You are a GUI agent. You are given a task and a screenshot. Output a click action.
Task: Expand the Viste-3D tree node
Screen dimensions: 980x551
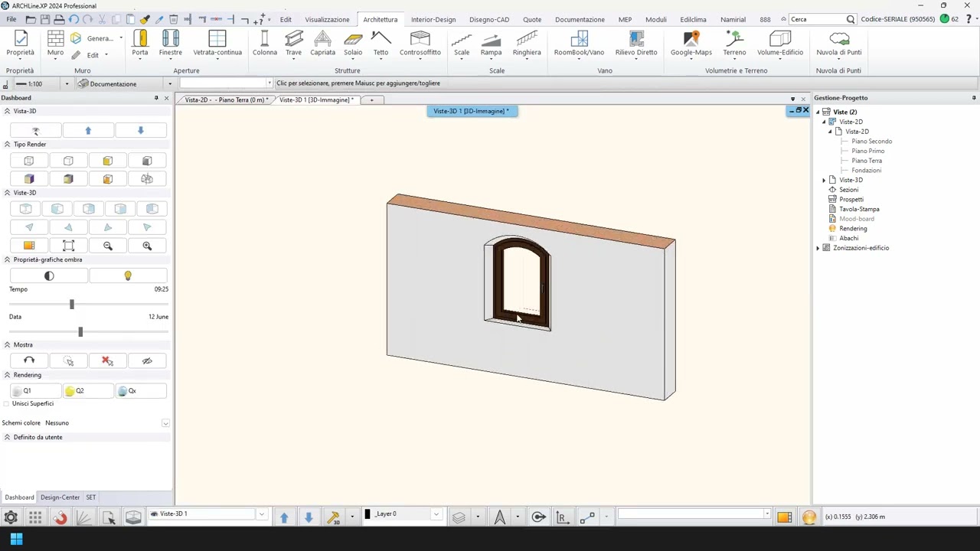(824, 180)
